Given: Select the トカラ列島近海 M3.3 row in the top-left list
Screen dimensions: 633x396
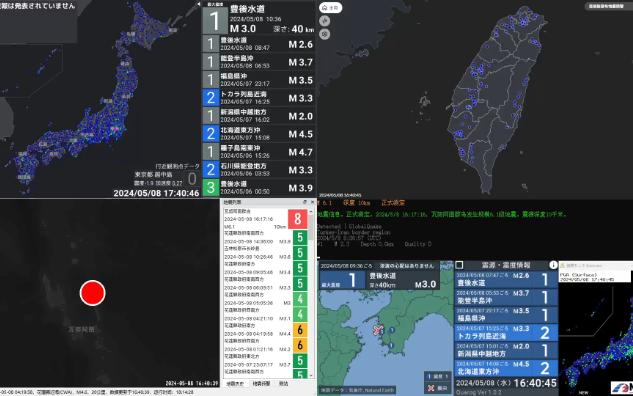Looking at the screenshot, I should [259, 98].
